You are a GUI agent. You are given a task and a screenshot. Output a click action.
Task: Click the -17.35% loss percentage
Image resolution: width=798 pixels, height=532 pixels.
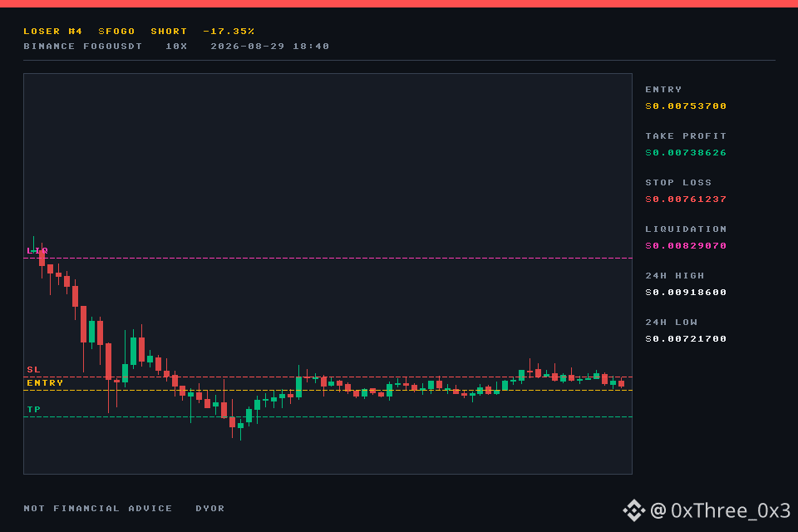[x=229, y=32]
